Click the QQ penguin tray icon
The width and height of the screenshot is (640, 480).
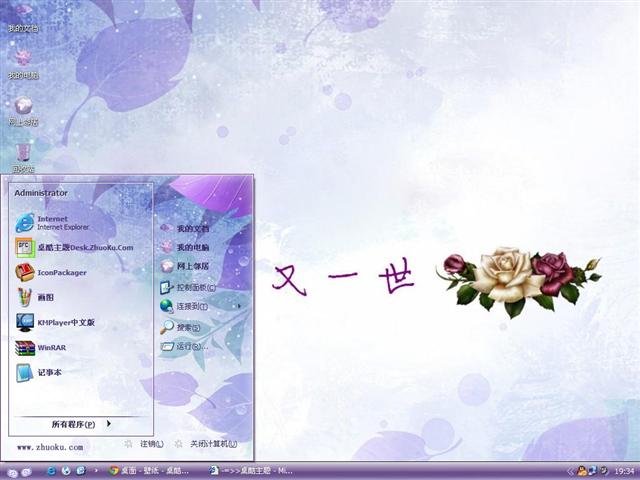580,471
